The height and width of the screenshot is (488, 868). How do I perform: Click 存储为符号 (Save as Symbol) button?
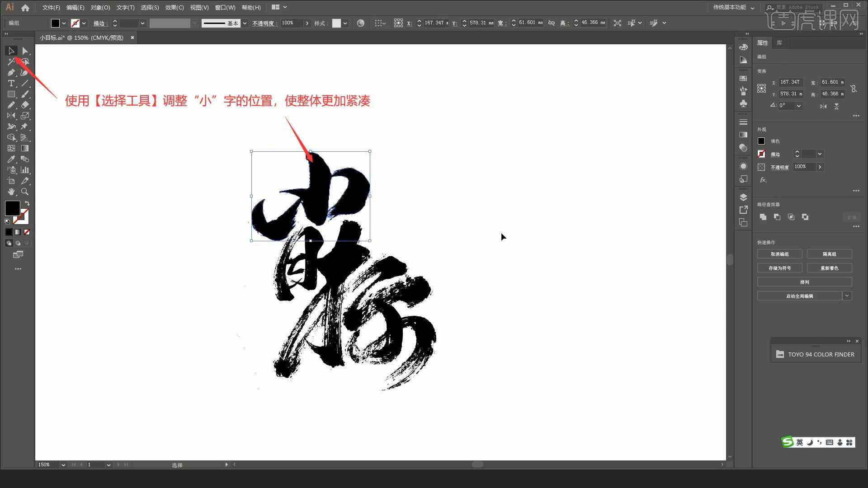pyautogui.click(x=780, y=268)
